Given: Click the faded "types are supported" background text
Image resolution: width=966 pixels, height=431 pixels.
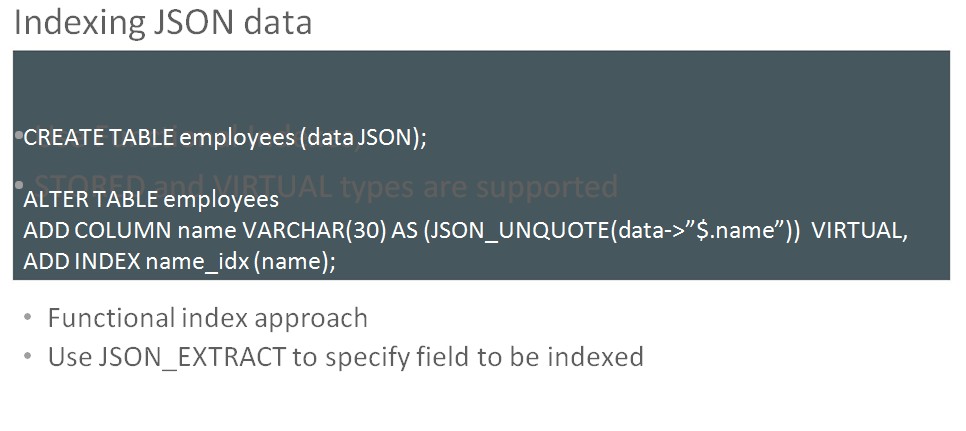Looking at the screenshot, I should pos(480,187).
